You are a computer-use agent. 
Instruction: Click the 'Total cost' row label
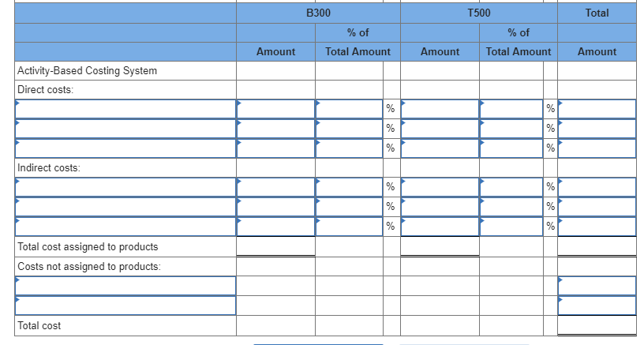(39, 326)
